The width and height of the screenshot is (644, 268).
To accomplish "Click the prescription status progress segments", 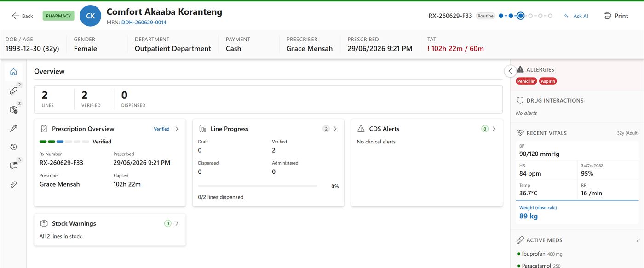I will [x=64, y=142].
